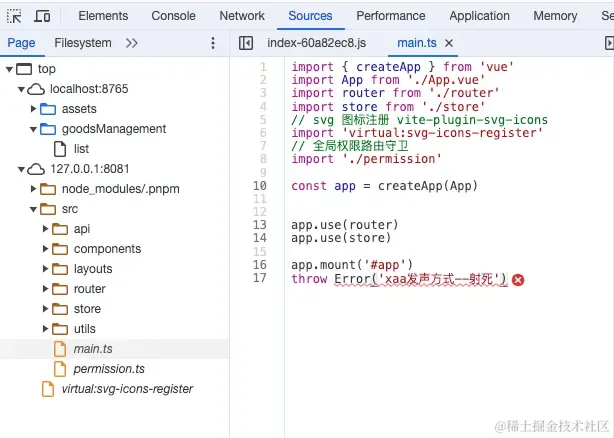Image resolution: width=614 pixels, height=438 pixels.
Task: Close the main.ts editor tab
Action: coord(449,43)
